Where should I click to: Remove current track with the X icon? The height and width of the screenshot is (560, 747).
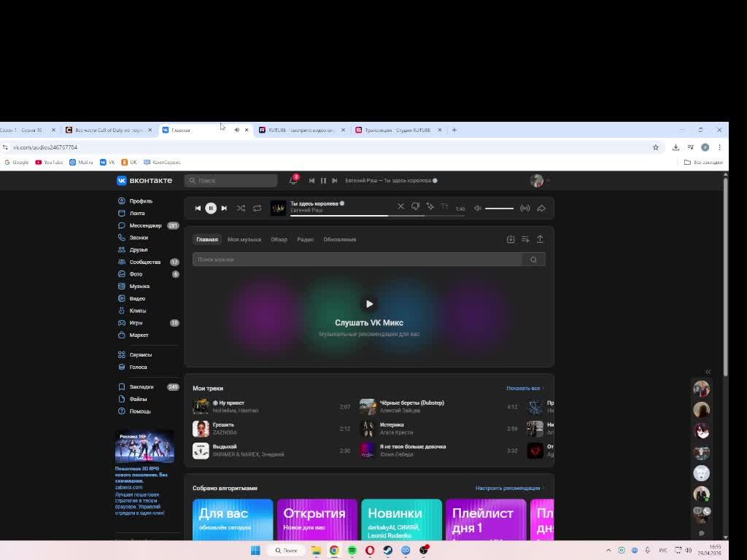(x=400, y=206)
